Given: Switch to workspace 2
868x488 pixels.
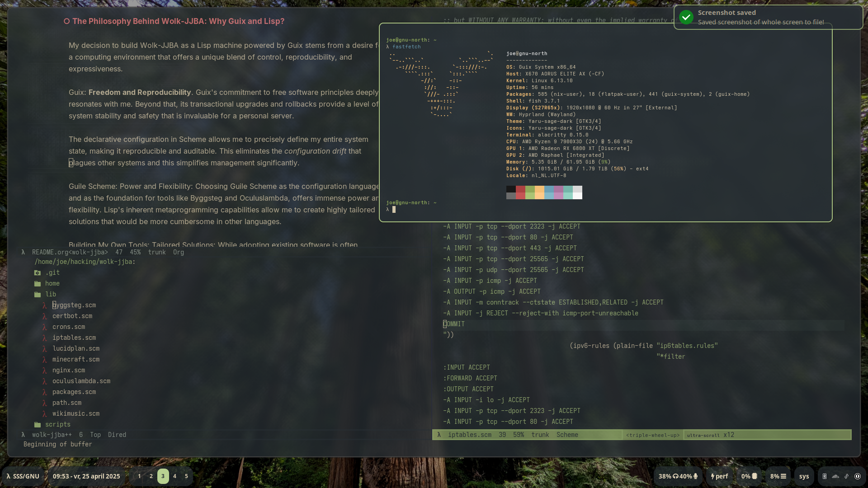Looking at the screenshot, I should tap(151, 476).
